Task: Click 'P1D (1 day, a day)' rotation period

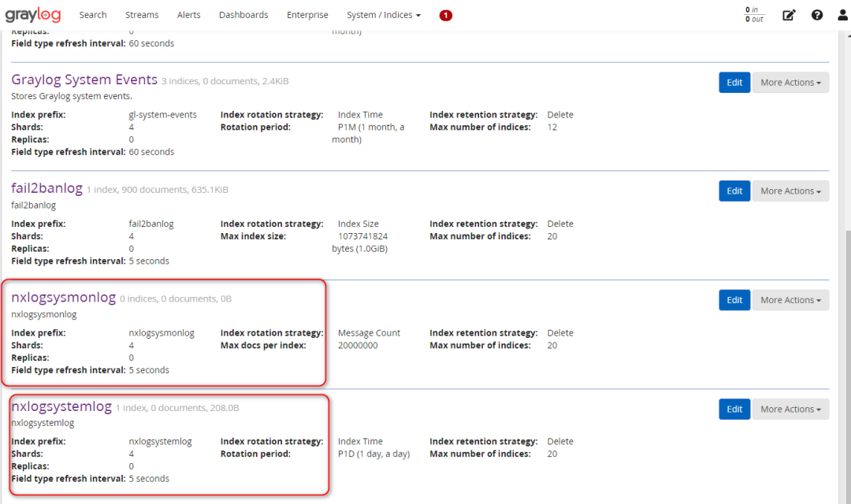Action: pos(374,454)
